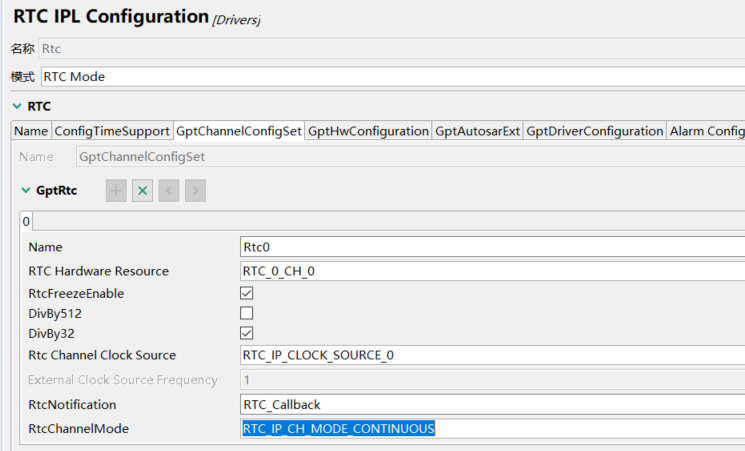The width and height of the screenshot is (745, 451).
Task: Uncheck the DivBy32 checkbox
Action: pos(247,333)
